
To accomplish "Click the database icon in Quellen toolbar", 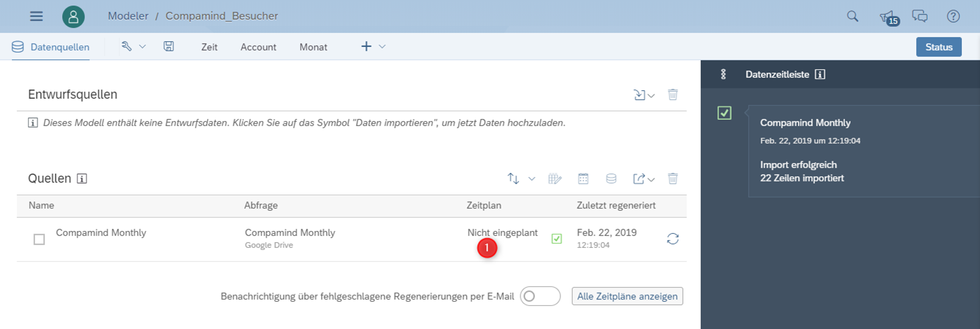I will click(611, 178).
